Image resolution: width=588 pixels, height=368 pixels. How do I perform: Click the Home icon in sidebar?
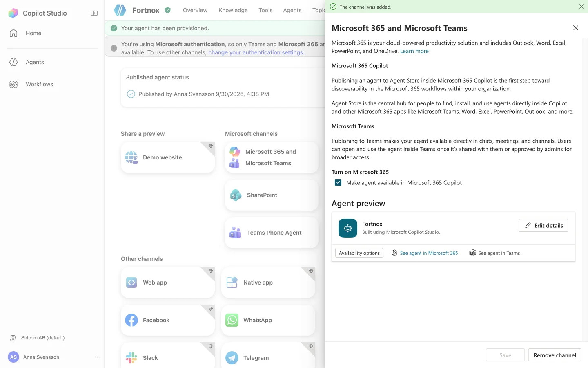(13, 33)
